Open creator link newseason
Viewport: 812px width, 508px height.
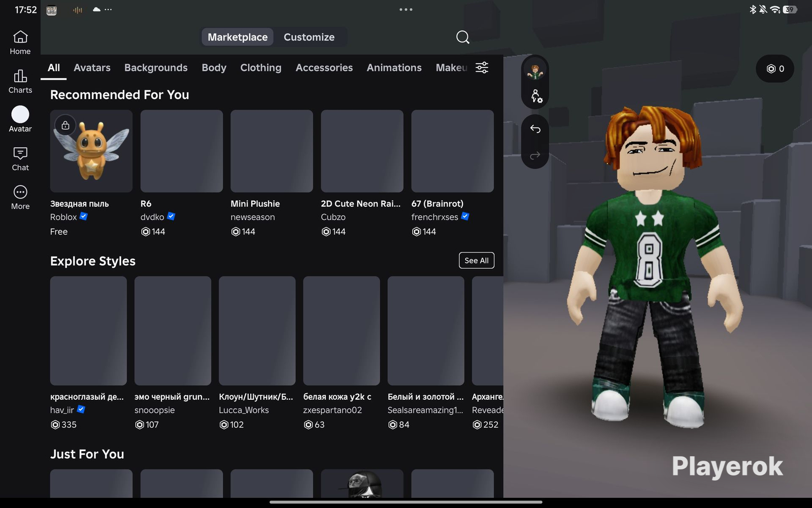point(253,217)
